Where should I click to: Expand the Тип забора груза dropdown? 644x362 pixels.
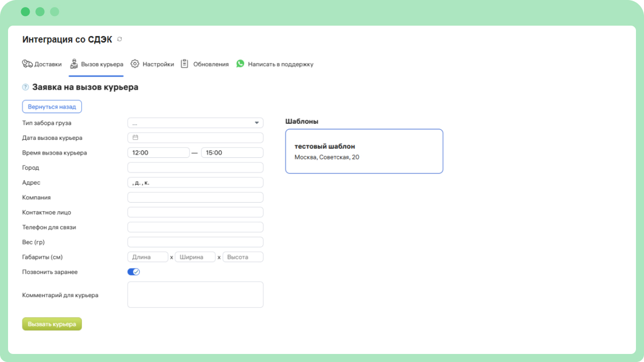(x=195, y=123)
